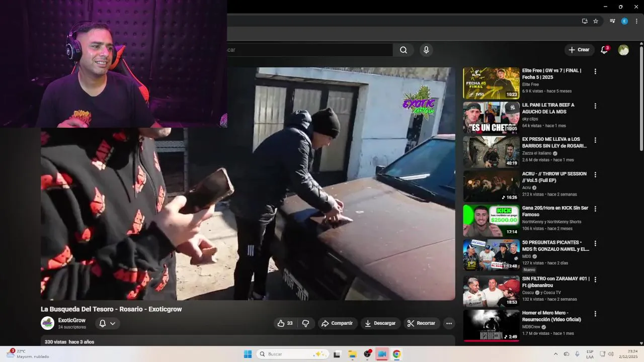Open options menu for LIL PANI video
Viewport: 644px width, 362px height.
[x=595, y=106]
